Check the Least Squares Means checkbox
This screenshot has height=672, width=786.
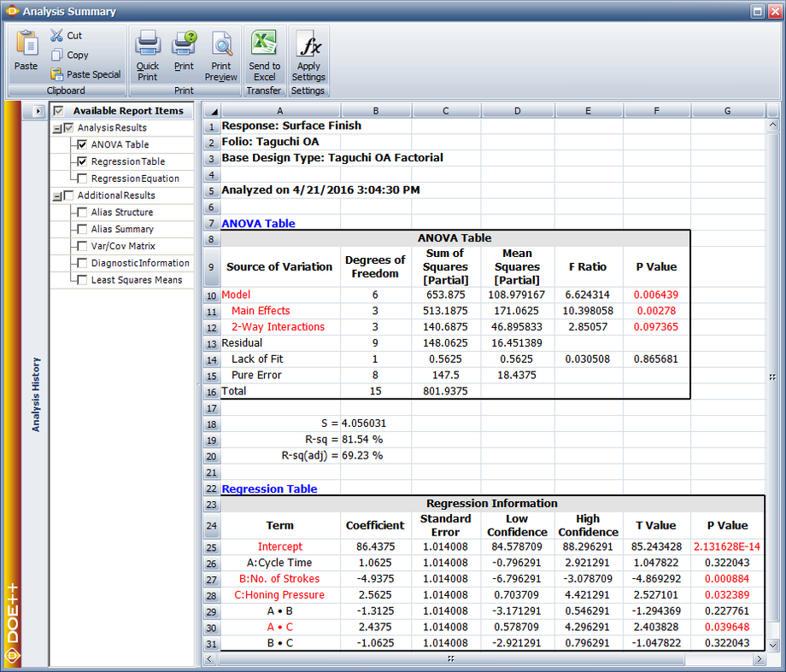coord(82,280)
